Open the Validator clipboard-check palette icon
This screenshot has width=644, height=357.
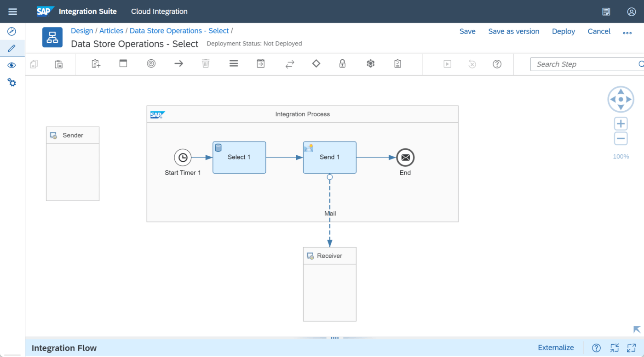(x=398, y=63)
